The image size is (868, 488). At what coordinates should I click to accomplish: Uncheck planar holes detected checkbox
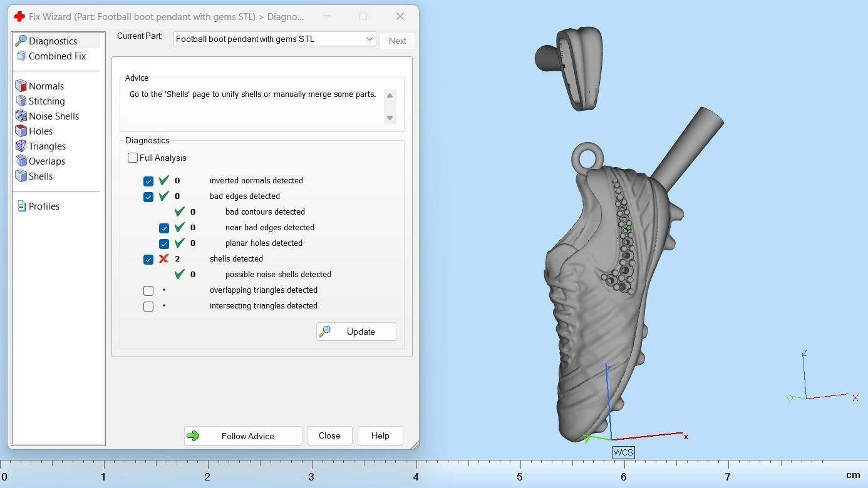point(164,243)
